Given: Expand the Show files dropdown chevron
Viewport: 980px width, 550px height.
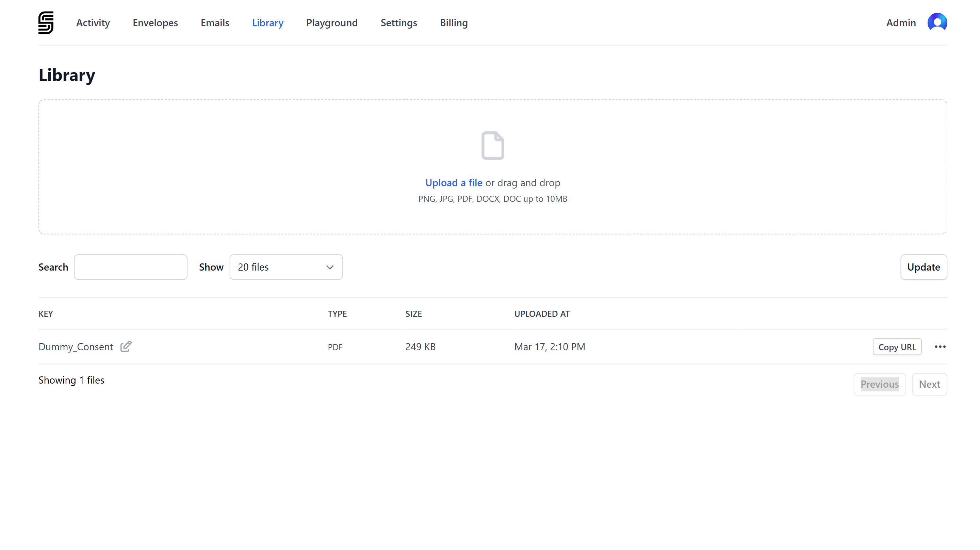Looking at the screenshot, I should pos(330,267).
